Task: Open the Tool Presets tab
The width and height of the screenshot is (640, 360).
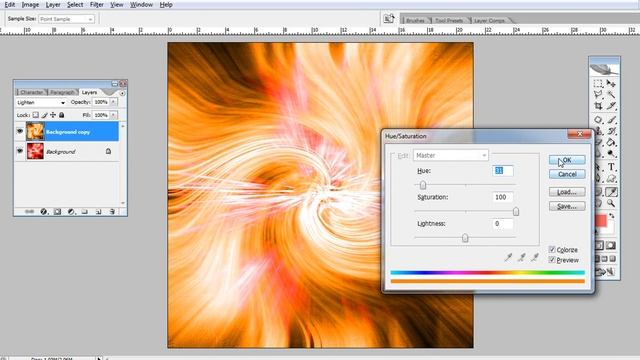Action: click(x=449, y=20)
